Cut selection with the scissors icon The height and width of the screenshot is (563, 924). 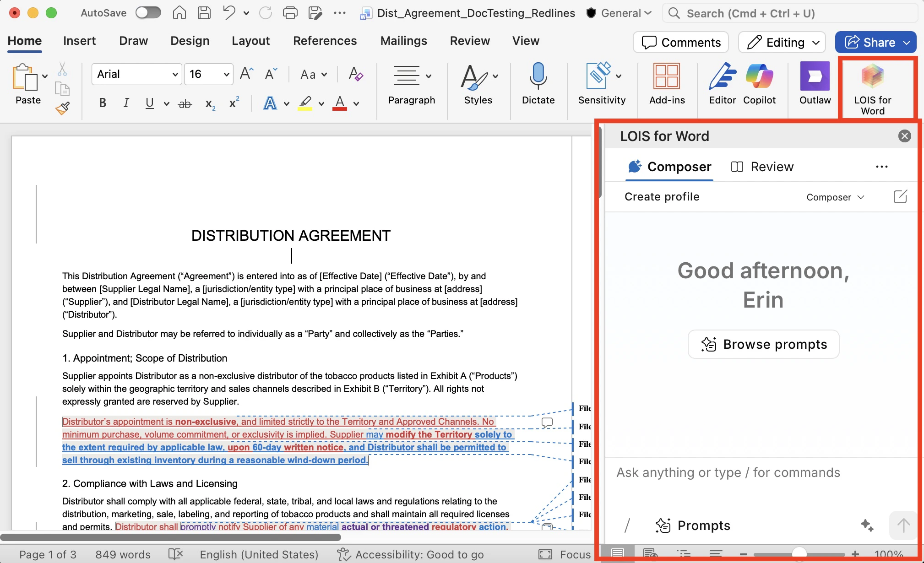click(x=62, y=69)
